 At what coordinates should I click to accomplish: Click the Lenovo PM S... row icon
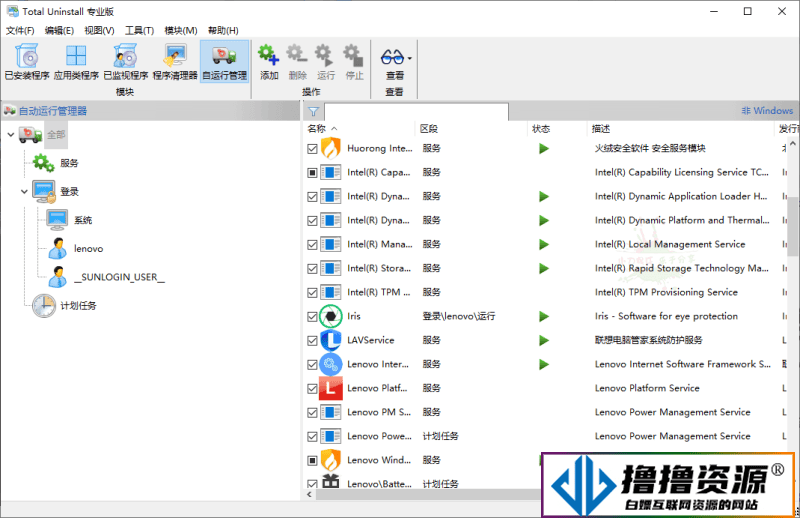[331, 412]
